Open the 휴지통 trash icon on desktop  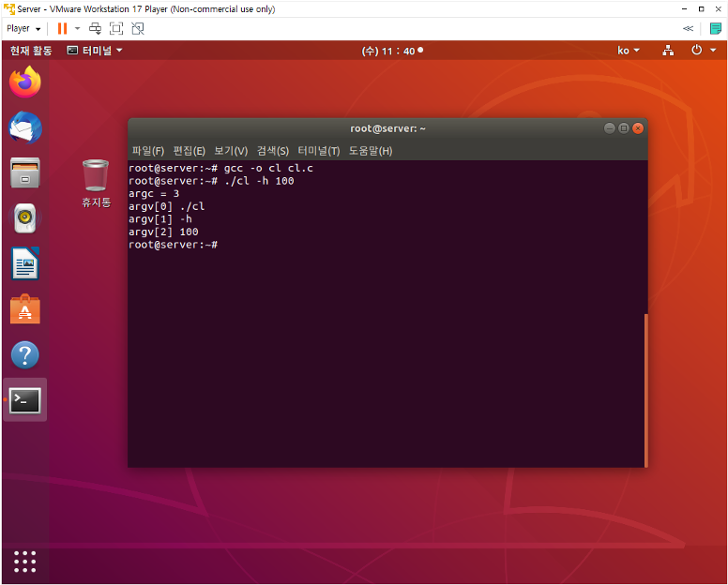96,183
